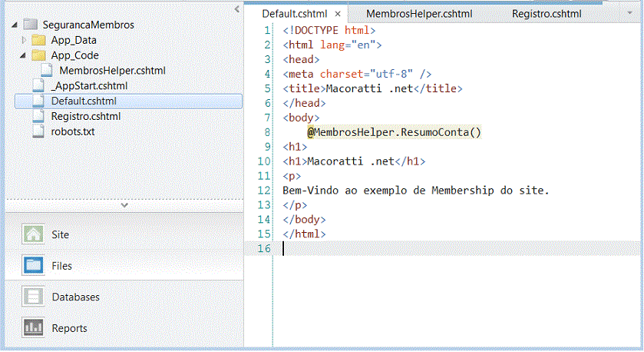Click the @MembrosHelper.ResumoConta() code line

click(395, 132)
